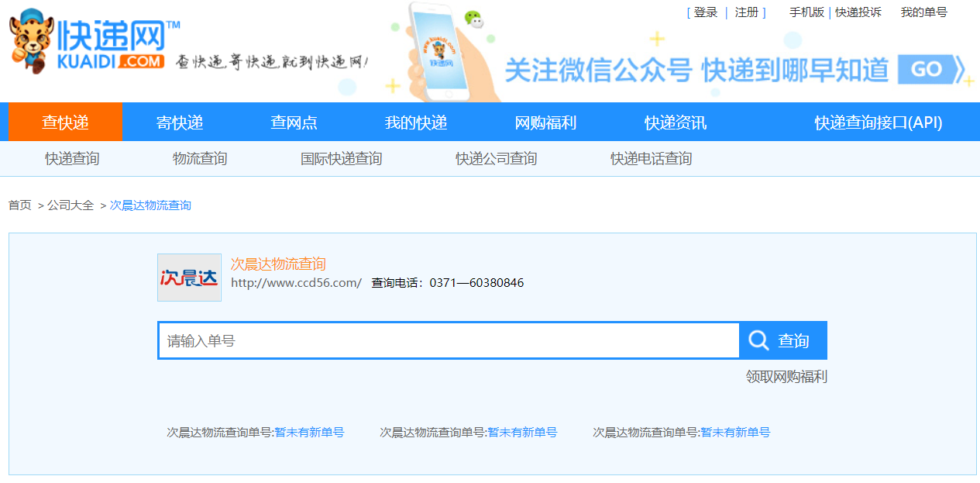Open the 注册 register link

point(747,12)
